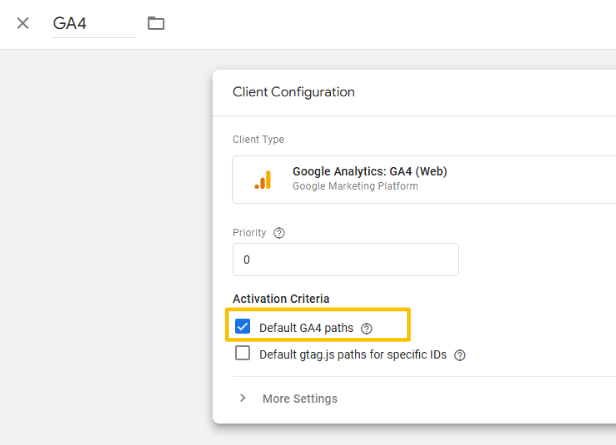Click the Default GA4 paths label text
This screenshot has height=445, width=616.
(x=306, y=328)
